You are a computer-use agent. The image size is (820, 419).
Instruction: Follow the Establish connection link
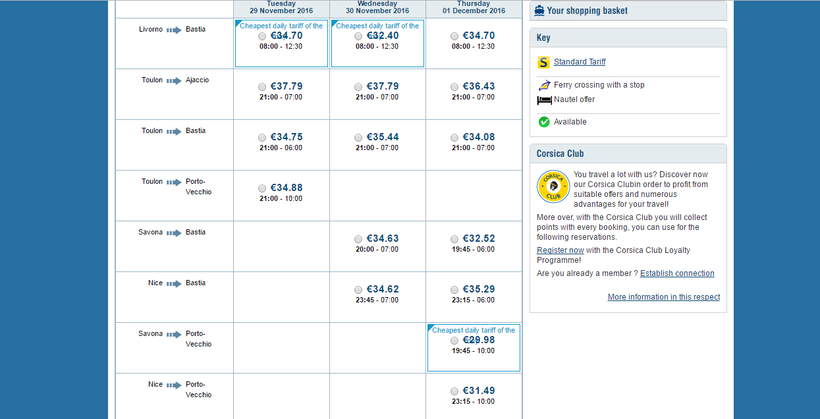(677, 273)
